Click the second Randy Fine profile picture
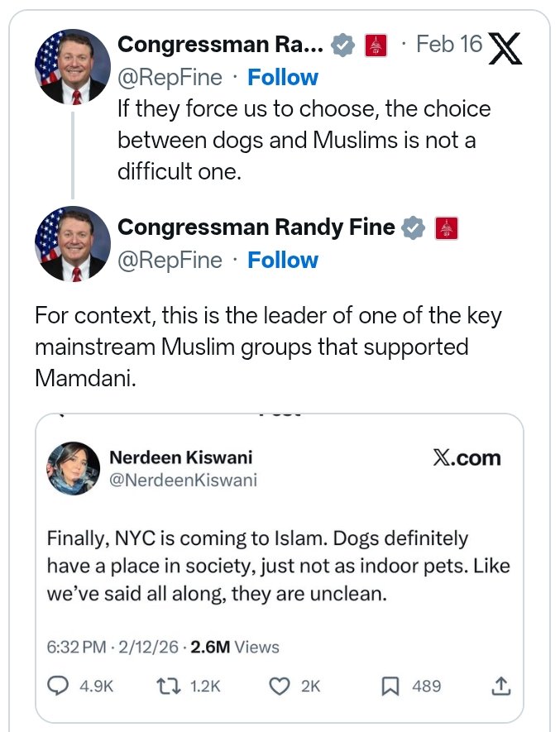The height and width of the screenshot is (732, 560). [73, 244]
